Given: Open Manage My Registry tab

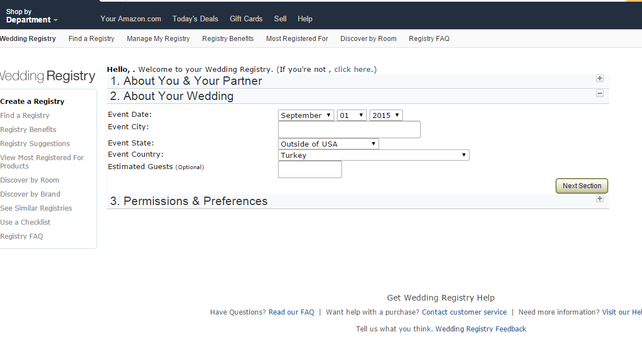Looking at the screenshot, I should pos(158,39).
